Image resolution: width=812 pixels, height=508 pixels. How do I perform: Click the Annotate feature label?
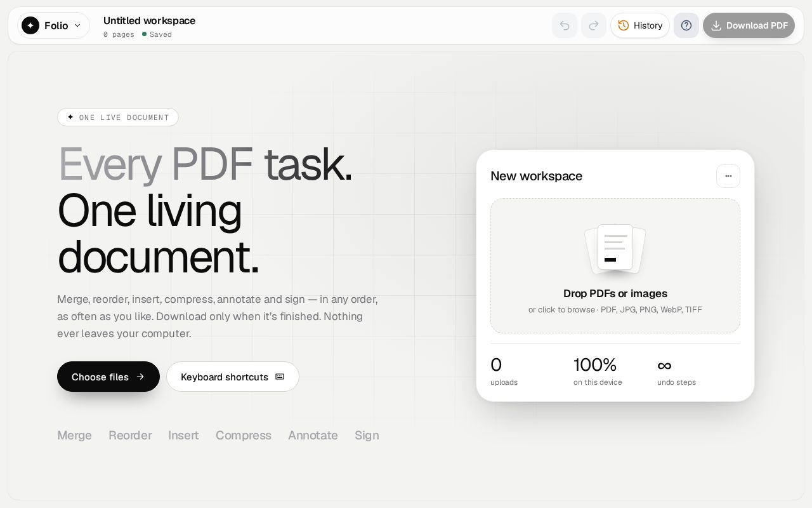coord(313,435)
